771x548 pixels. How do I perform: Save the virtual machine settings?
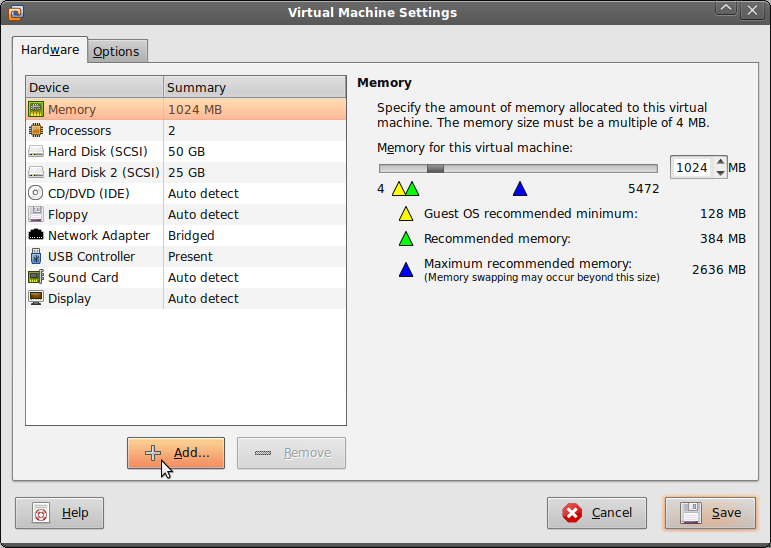(711, 513)
